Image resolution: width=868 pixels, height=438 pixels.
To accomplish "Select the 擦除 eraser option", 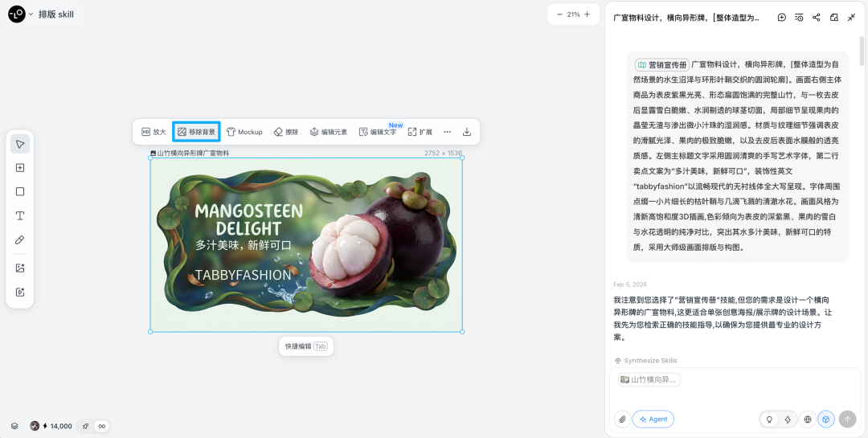I will [286, 132].
